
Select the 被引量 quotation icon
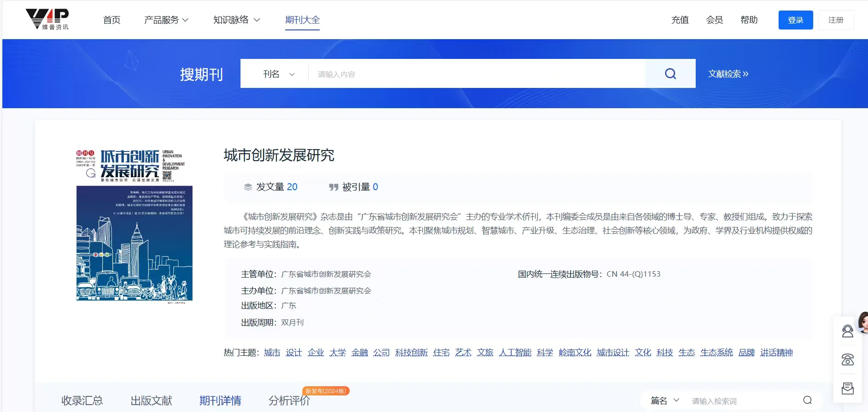334,187
